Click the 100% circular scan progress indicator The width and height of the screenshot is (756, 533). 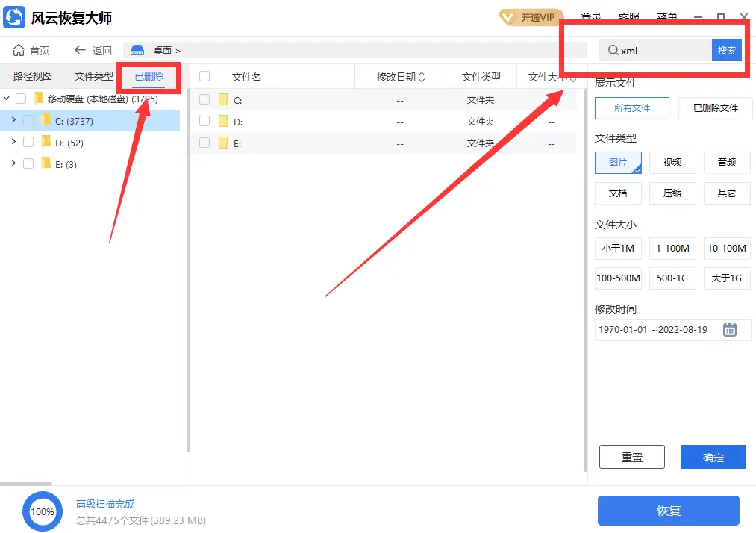(43, 511)
